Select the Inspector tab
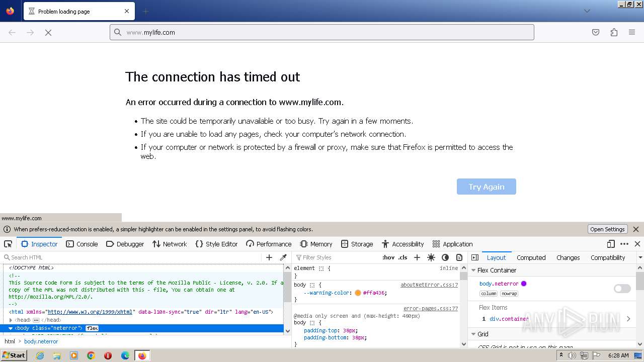644x362 pixels. click(39, 244)
